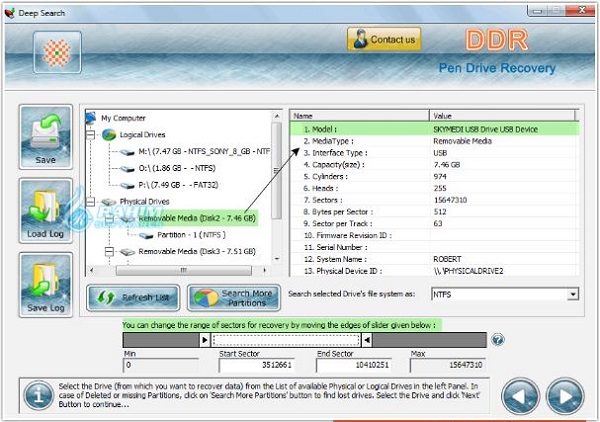Click the Logical Drives globe icon

pyautogui.click(x=109, y=135)
